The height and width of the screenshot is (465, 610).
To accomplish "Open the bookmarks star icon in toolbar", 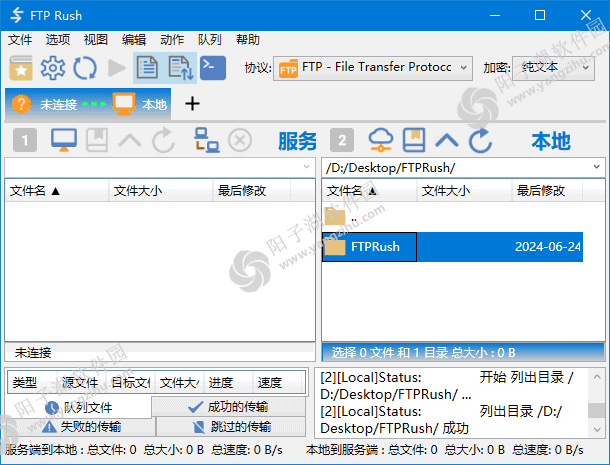I will tap(21, 68).
